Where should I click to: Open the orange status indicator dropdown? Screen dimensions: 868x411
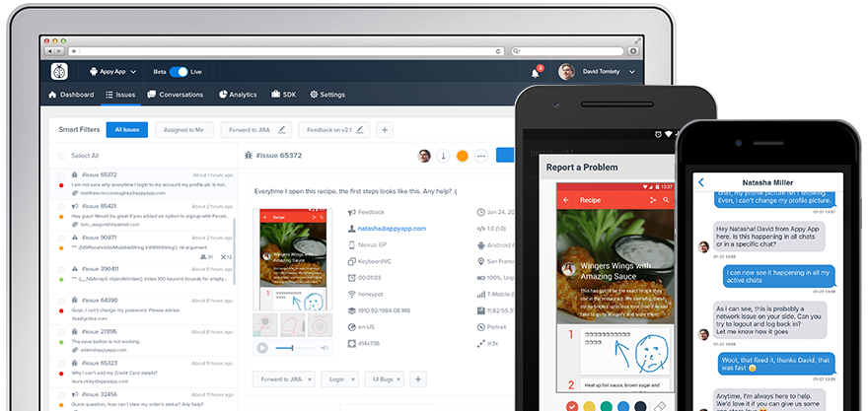pyautogui.click(x=462, y=156)
